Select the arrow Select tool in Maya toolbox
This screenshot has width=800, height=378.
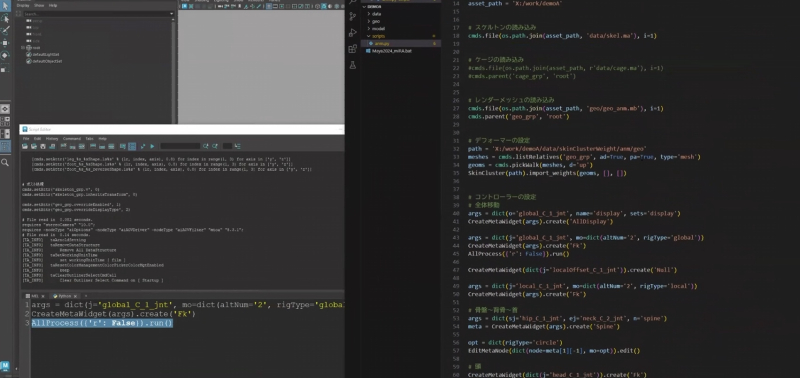tap(5, 6)
